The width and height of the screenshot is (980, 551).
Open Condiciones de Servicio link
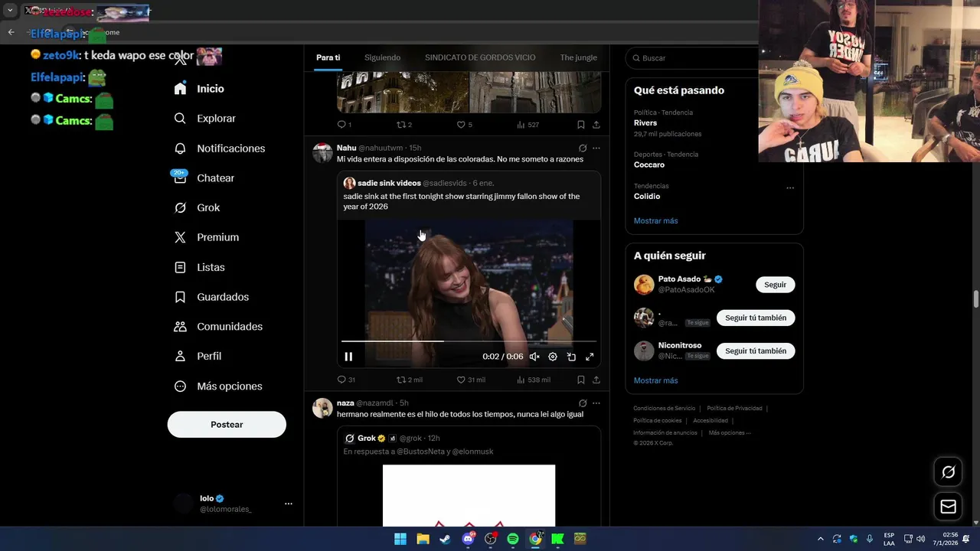click(x=665, y=409)
